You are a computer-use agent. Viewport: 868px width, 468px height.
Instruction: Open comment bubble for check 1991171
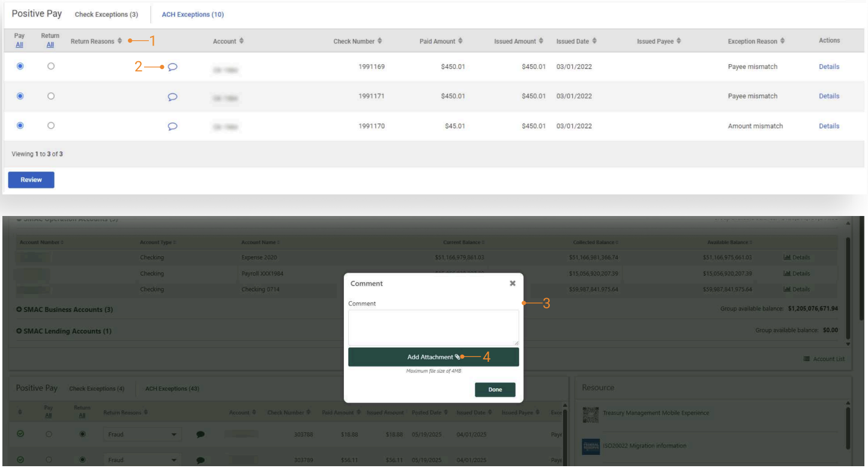pyautogui.click(x=172, y=97)
